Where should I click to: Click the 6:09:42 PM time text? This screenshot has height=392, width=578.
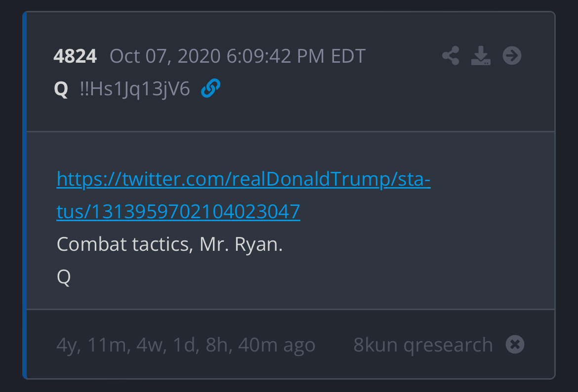(276, 56)
